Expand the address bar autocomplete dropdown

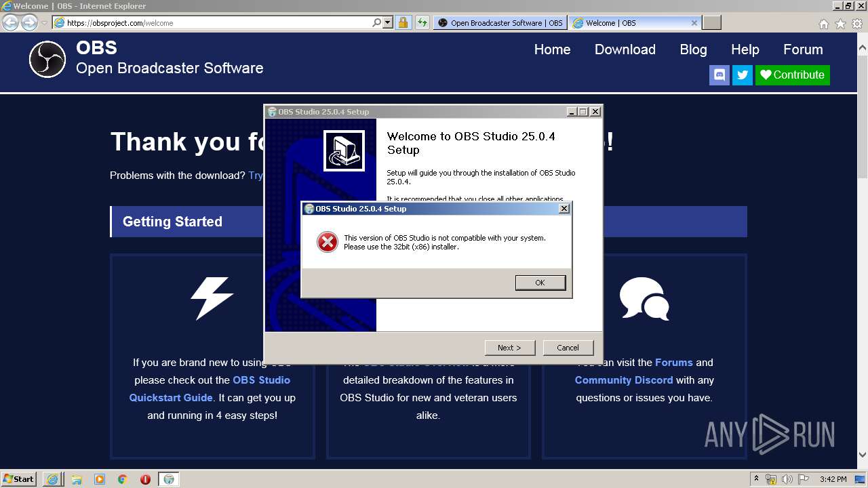point(388,22)
